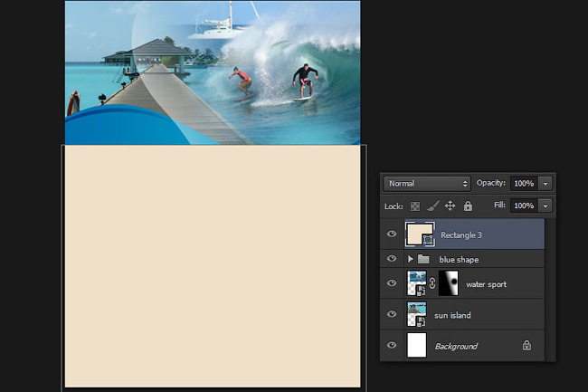Viewport: 588px width, 392px height.
Task: Click the lock image pixels brush icon
Action: pos(433,206)
